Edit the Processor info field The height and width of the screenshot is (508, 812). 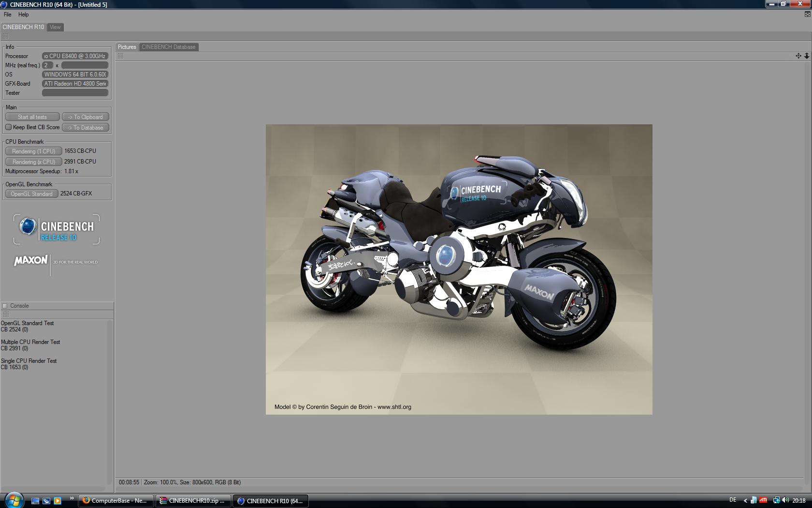pyautogui.click(x=75, y=56)
